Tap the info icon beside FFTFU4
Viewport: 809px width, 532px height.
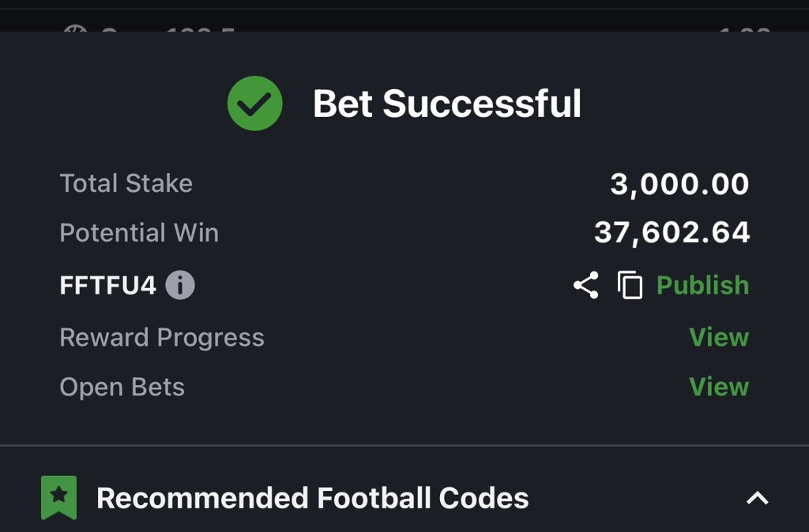click(180, 285)
